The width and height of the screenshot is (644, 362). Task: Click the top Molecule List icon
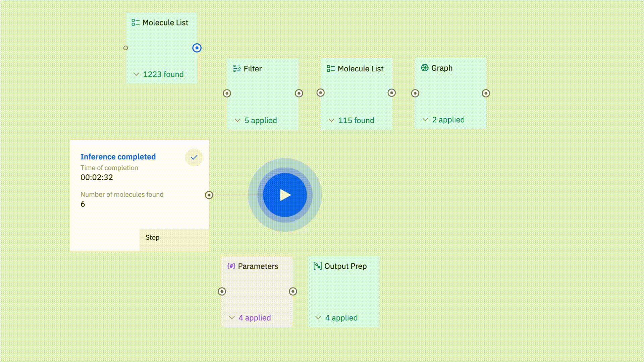[136, 22]
